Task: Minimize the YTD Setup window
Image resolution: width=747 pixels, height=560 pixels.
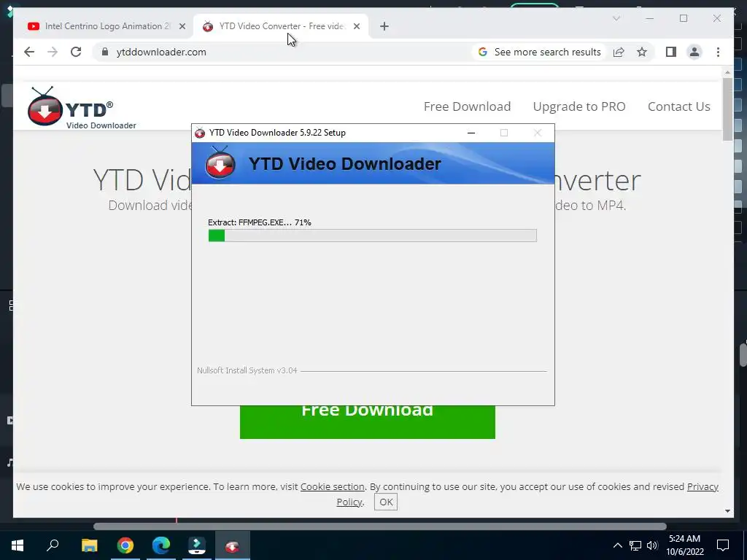Action: [471, 133]
